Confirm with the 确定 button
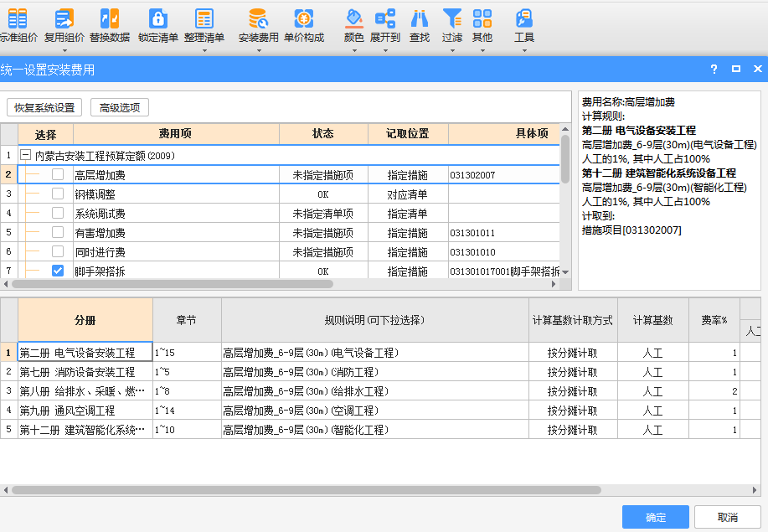The width and height of the screenshot is (768, 532). tap(655, 517)
